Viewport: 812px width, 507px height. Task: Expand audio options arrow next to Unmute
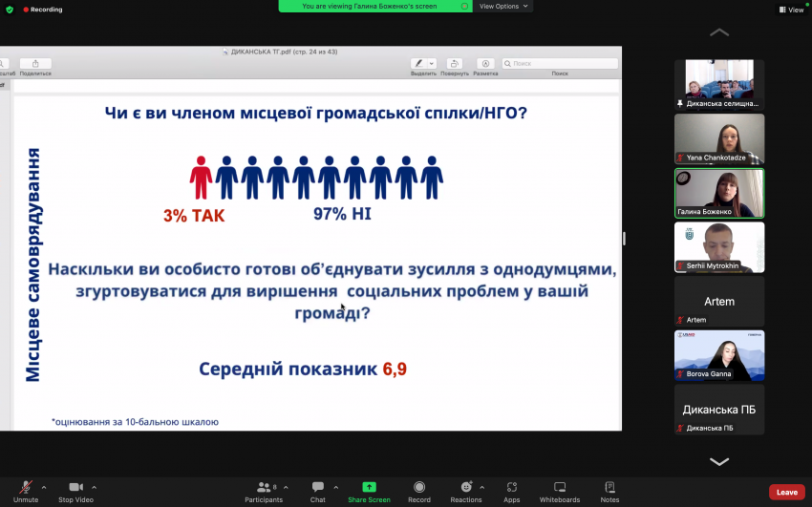pos(44,487)
